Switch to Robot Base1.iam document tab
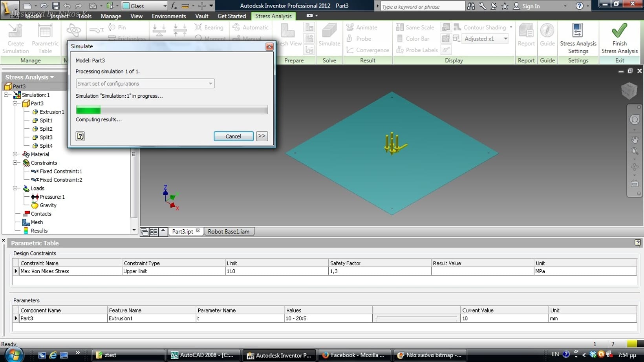The image size is (644, 362). (229, 232)
